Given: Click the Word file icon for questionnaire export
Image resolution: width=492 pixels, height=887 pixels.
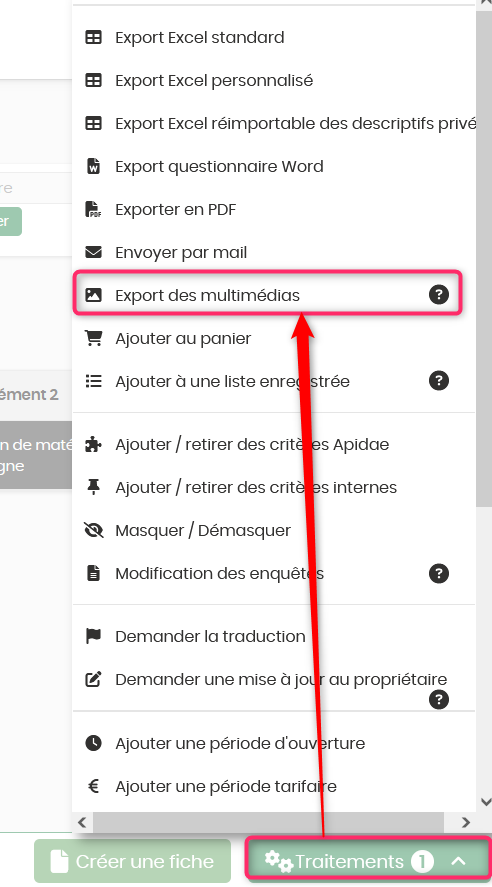Looking at the screenshot, I should [93, 166].
